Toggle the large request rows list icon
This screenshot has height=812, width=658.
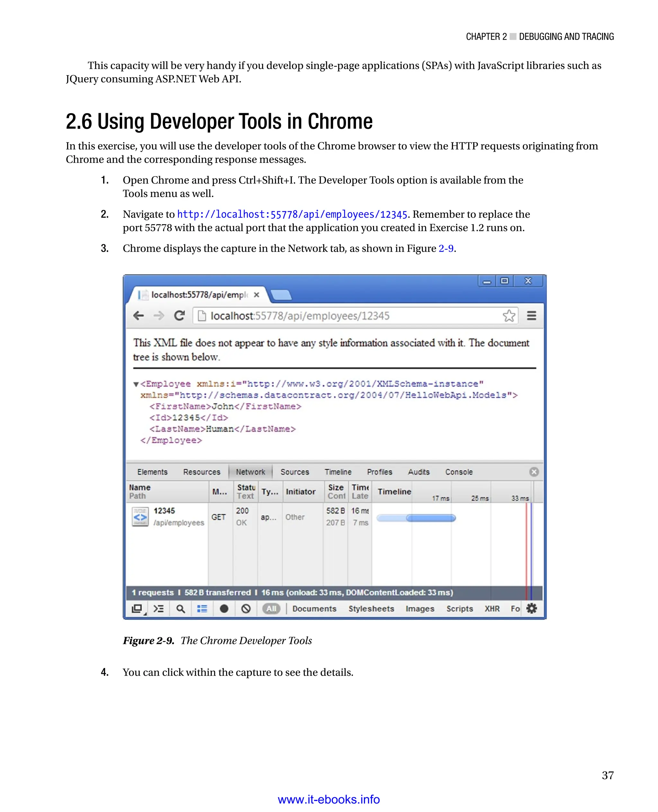click(x=202, y=609)
